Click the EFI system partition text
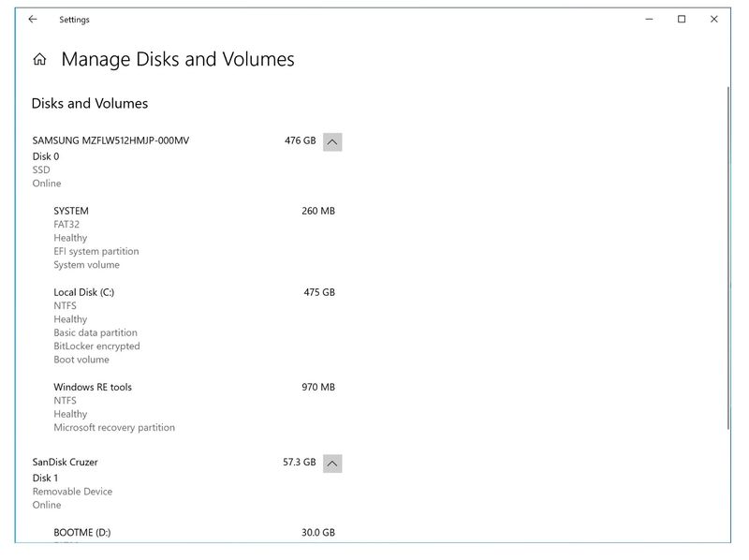749x560 pixels. click(x=96, y=251)
